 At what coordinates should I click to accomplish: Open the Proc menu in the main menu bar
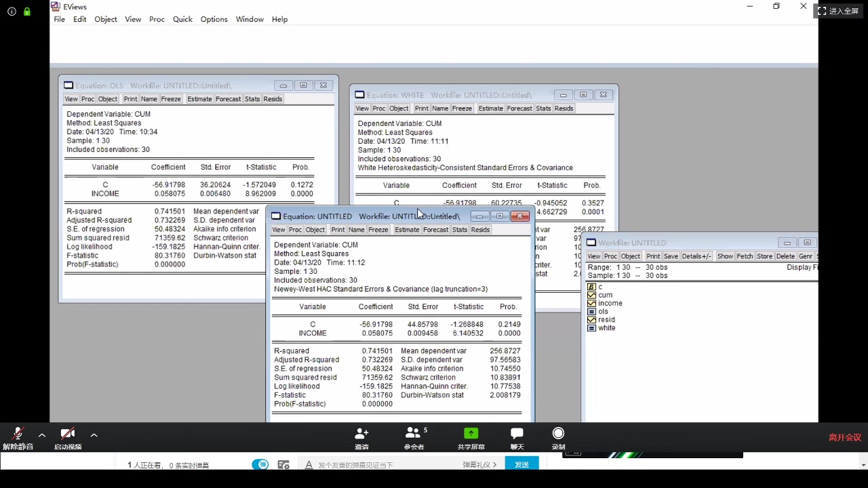pos(157,19)
